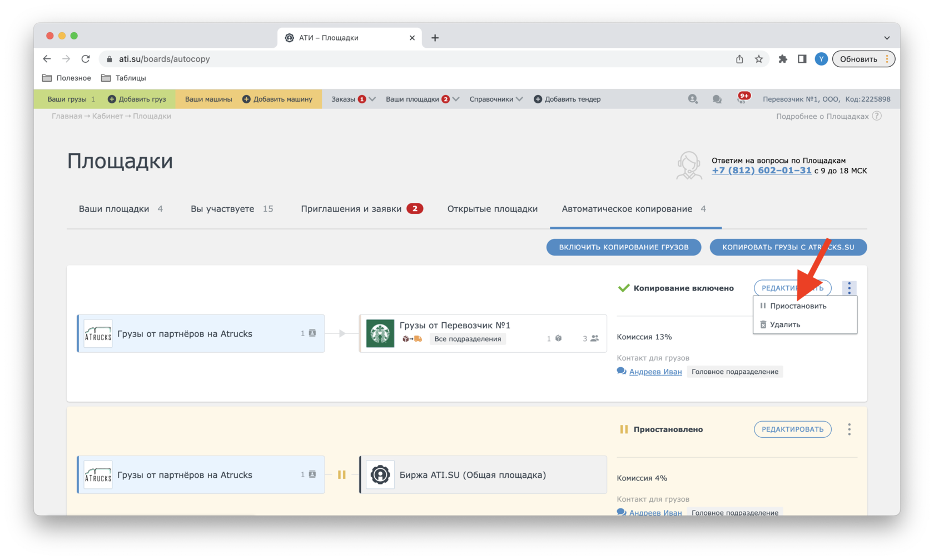Click Включить копирование грузов button
The height and width of the screenshot is (560, 934).
pyautogui.click(x=624, y=247)
